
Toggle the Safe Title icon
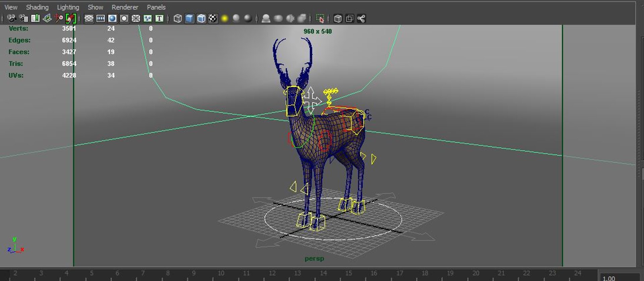coord(159,18)
